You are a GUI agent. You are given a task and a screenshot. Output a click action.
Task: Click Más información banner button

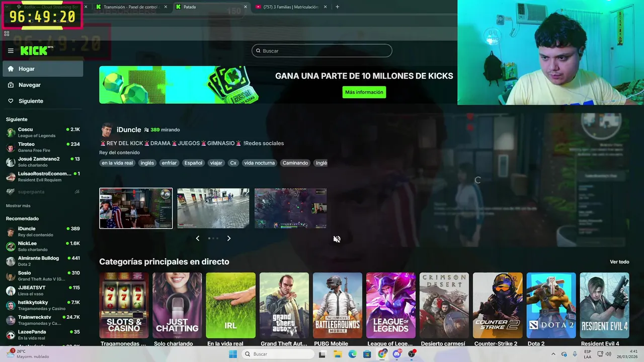pos(364,92)
